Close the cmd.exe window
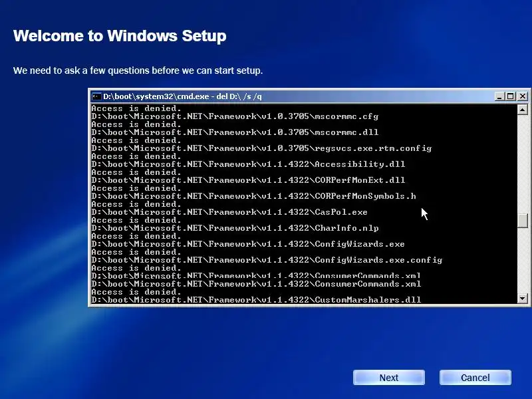The height and width of the screenshot is (399, 532). [523, 96]
